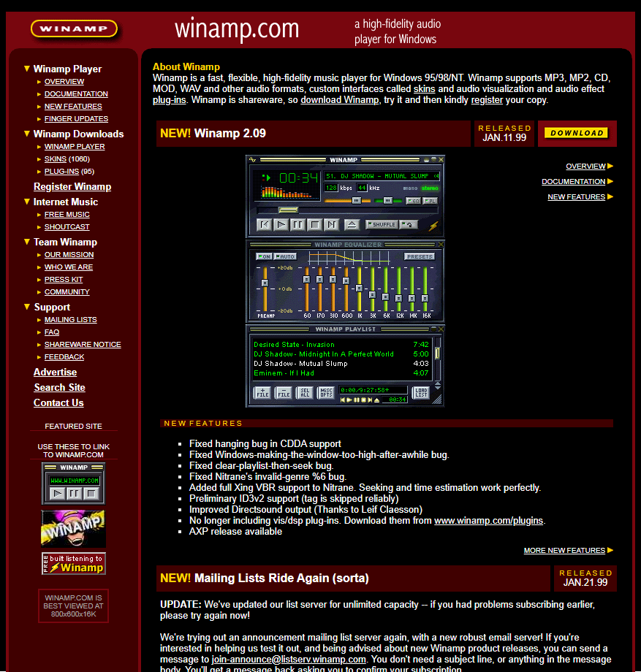Toggle the equalizer ON button
641x672 pixels.
(x=264, y=256)
